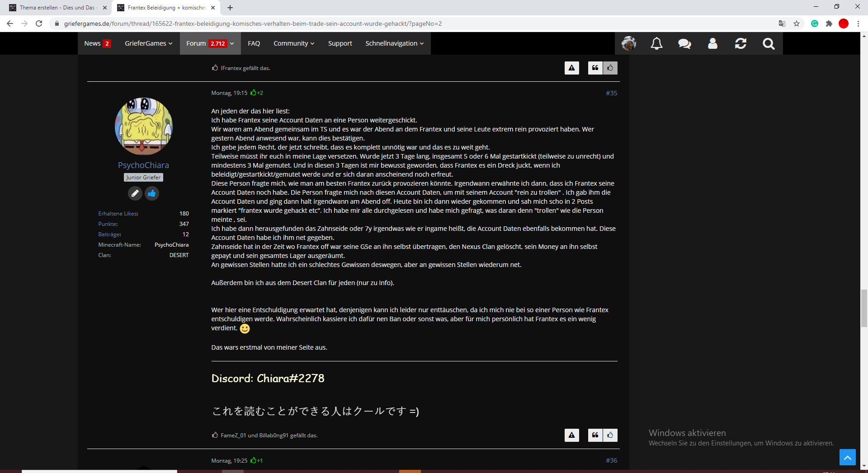This screenshot has width=868, height=473.
Task: Expand the Community dropdown menu
Action: tap(294, 43)
